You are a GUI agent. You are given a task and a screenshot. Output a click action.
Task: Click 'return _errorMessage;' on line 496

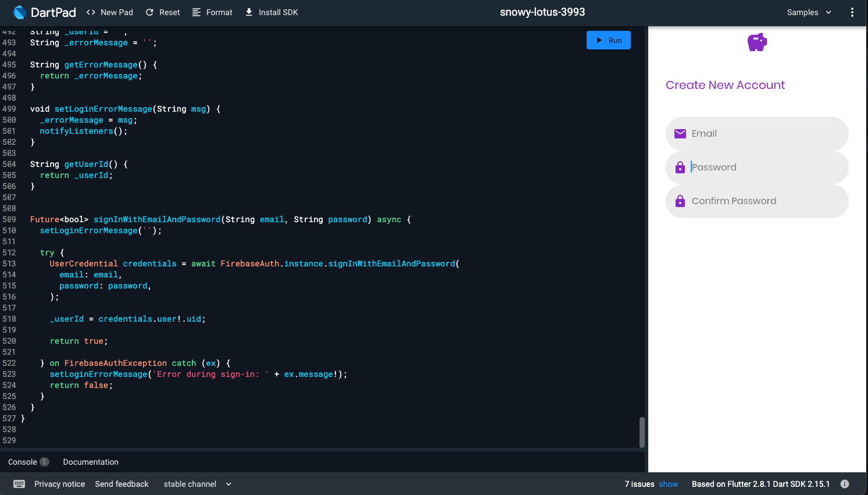91,76
